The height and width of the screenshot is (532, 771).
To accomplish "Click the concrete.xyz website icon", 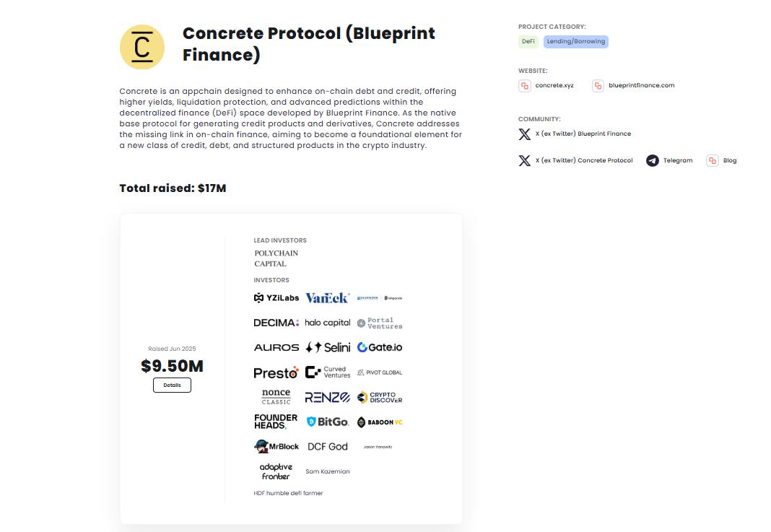I will click(525, 86).
